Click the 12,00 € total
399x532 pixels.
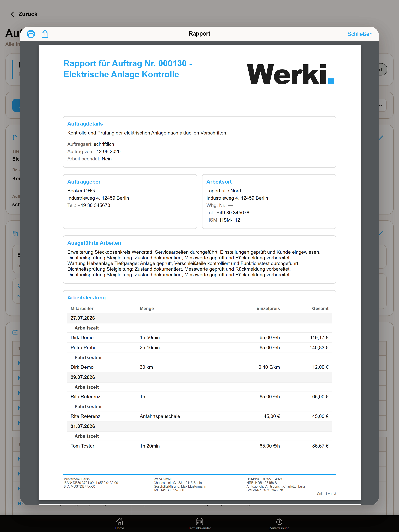click(320, 367)
